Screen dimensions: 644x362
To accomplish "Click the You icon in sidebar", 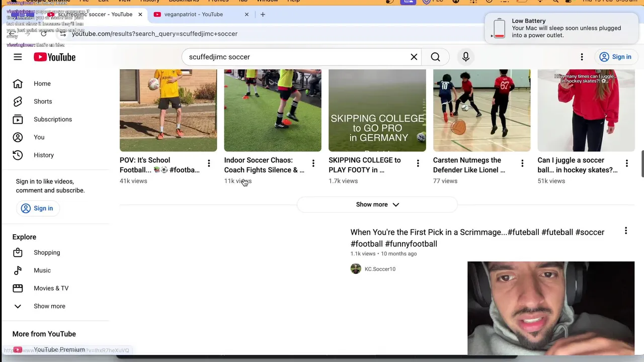I will click(18, 137).
